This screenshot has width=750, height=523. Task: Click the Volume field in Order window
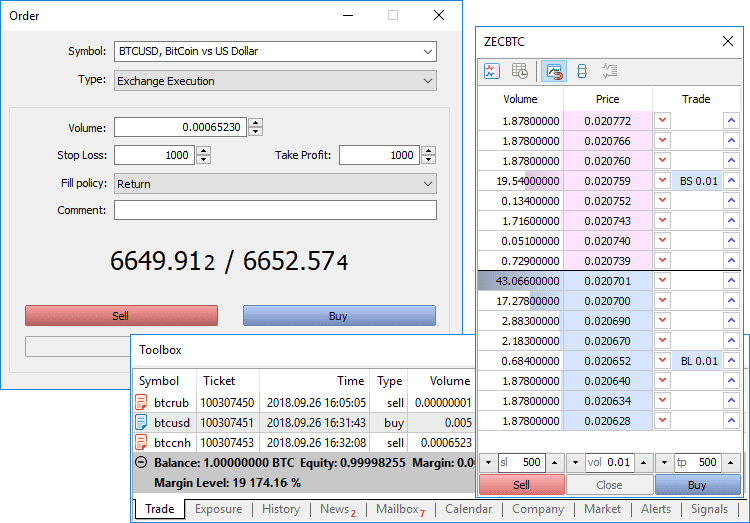click(x=180, y=127)
